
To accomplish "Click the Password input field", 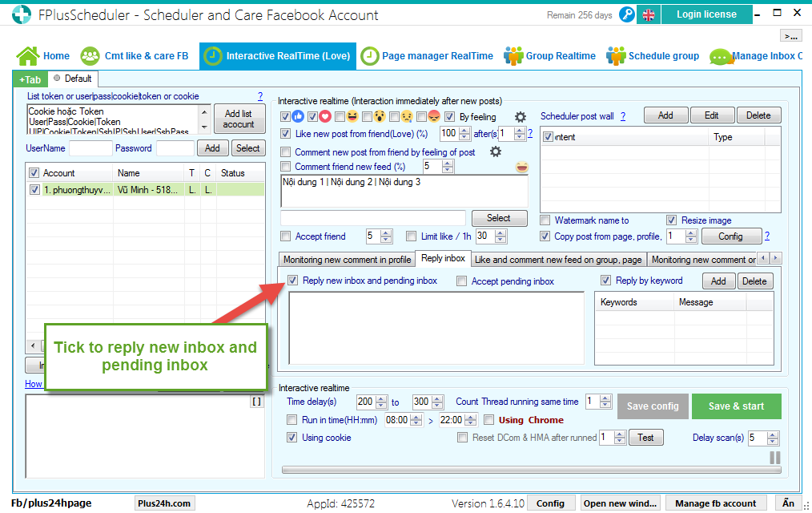I will pyautogui.click(x=175, y=148).
